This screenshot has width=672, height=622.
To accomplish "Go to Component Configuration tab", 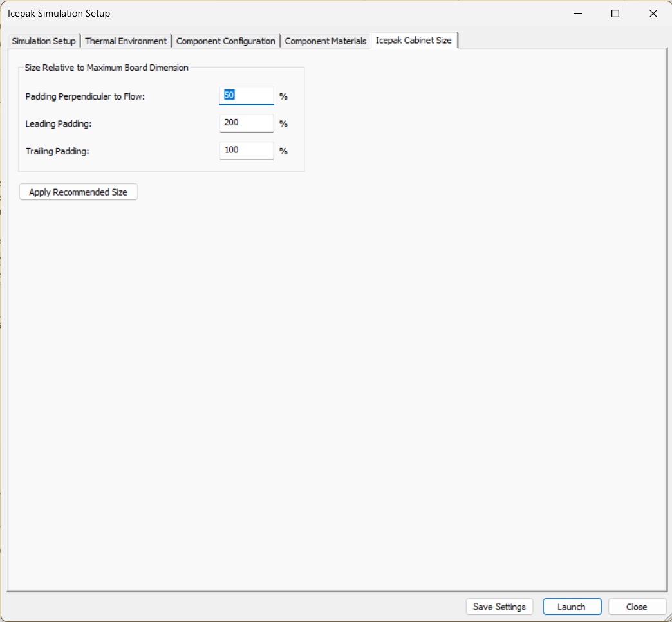I will point(225,41).
